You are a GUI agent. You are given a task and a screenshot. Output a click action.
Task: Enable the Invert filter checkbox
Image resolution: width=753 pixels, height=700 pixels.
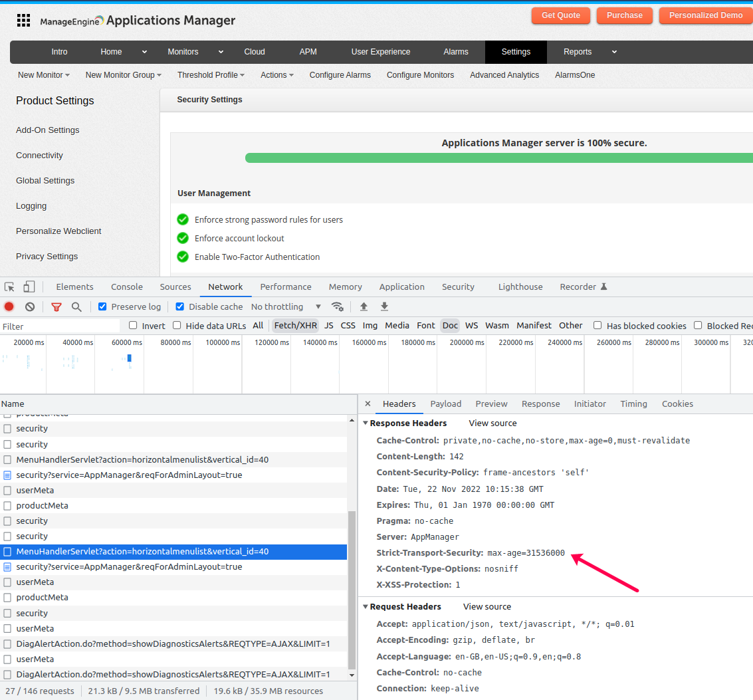[133, 326]
